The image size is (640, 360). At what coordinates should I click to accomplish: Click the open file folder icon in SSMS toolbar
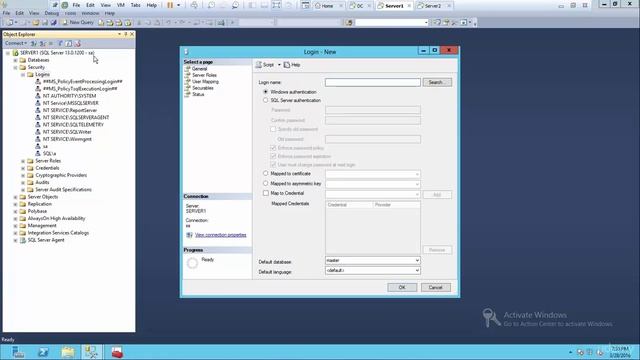(36, 22)
